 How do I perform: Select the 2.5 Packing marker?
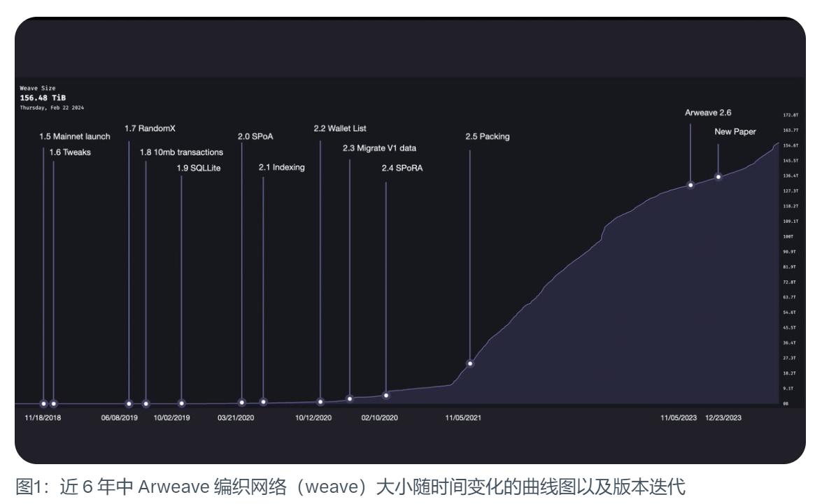[x=470, y=363]
